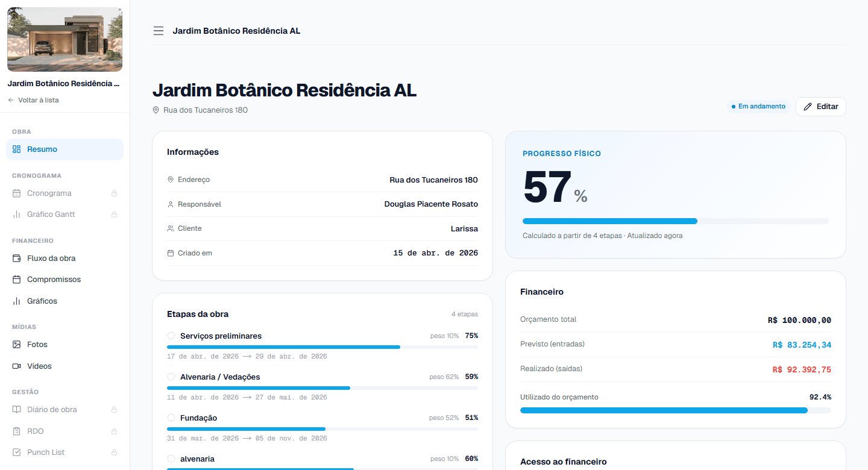Viewport: 868px width, 470px height.
Task: Click the lock icon beside Punch List
Action: [114, 453]
